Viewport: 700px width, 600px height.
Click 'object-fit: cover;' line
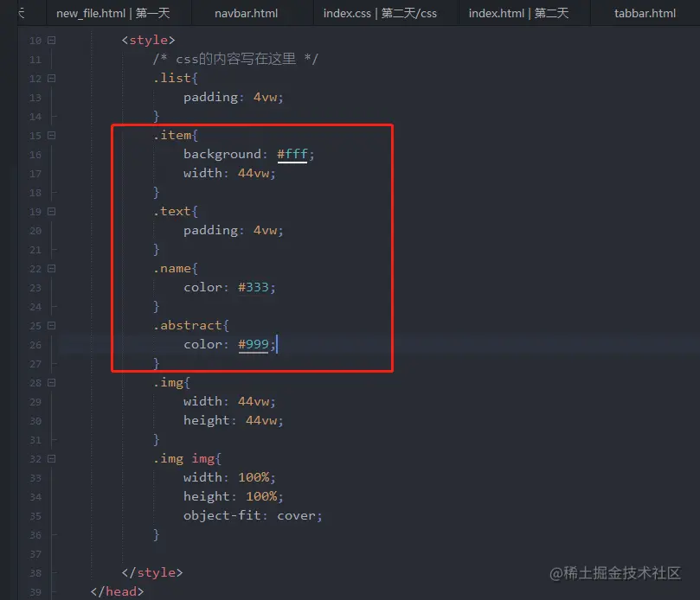point(253,515)
